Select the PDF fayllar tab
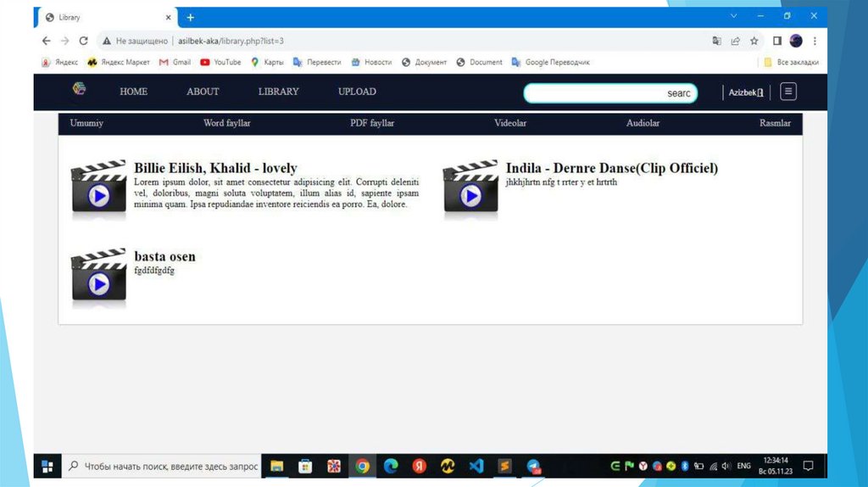Screen dimensions: 868x487 372,123
